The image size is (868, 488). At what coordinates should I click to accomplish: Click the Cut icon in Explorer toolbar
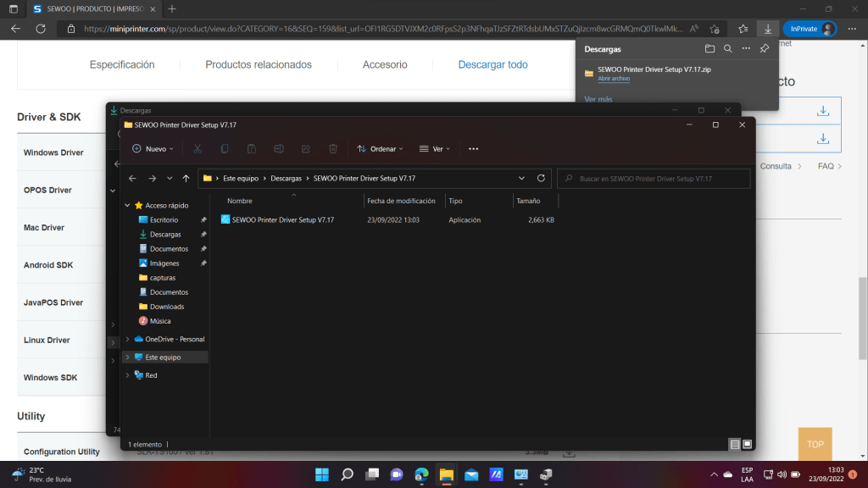tap(197, 149)
